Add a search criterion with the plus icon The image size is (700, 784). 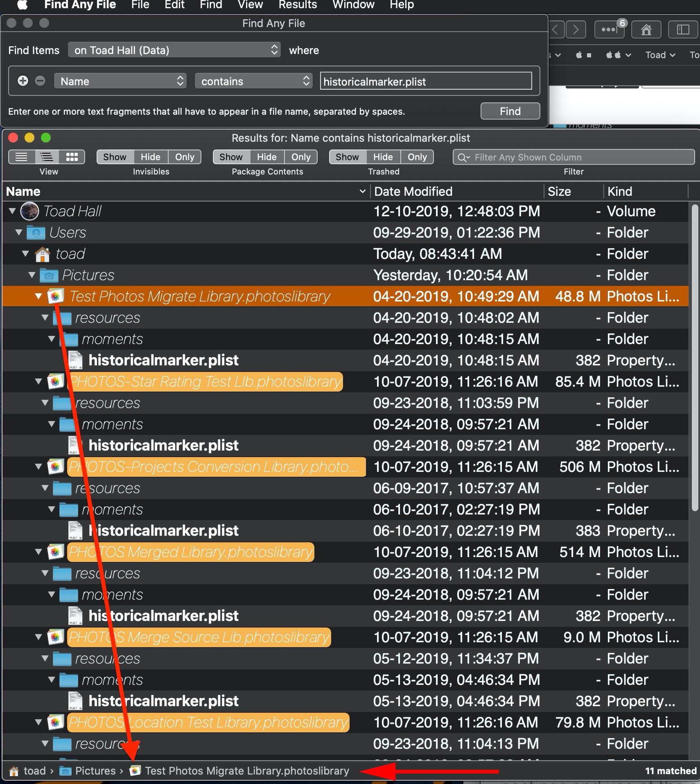(x=23, y=81)
